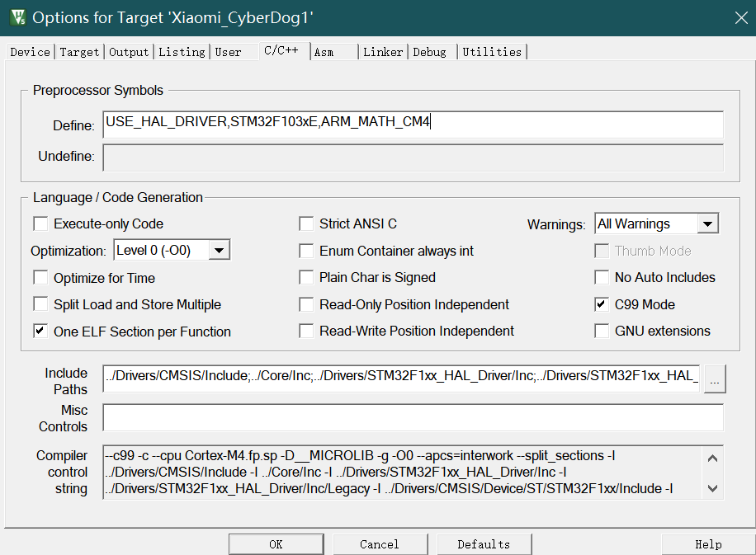Click the Undefine input field
756x555 pixels.
413,157
